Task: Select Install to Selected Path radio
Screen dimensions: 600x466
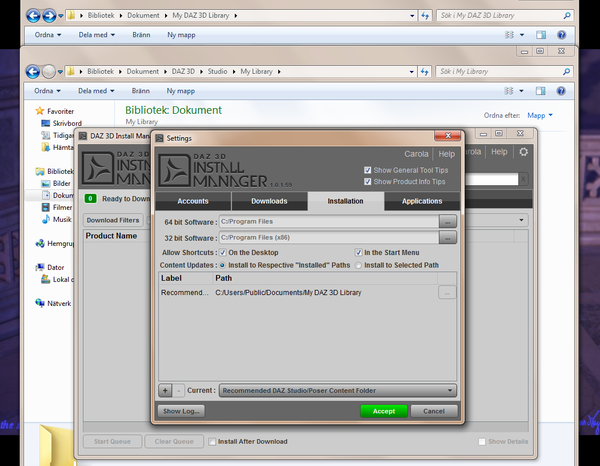Action: click(358, 265)
